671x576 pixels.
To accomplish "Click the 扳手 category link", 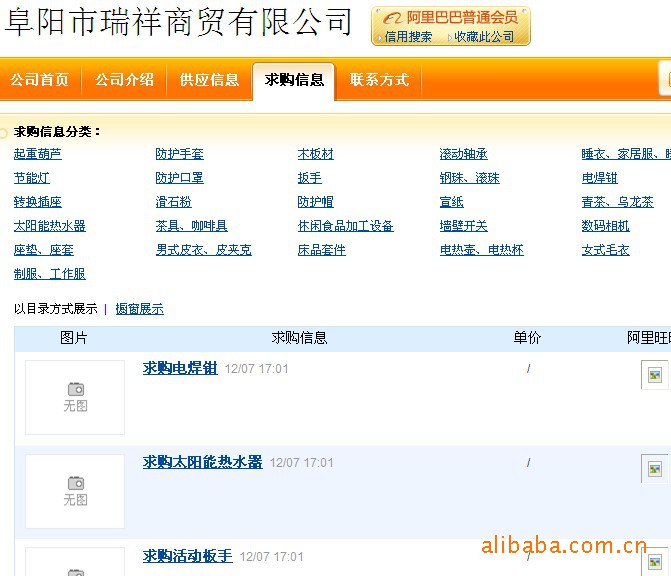I will 310,178.
